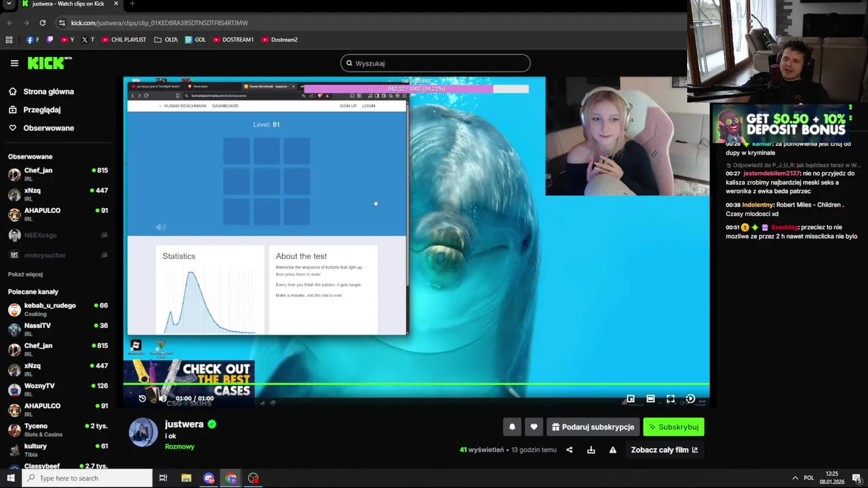
Task: Click the Windows taskbar search box
Action: 87,479
